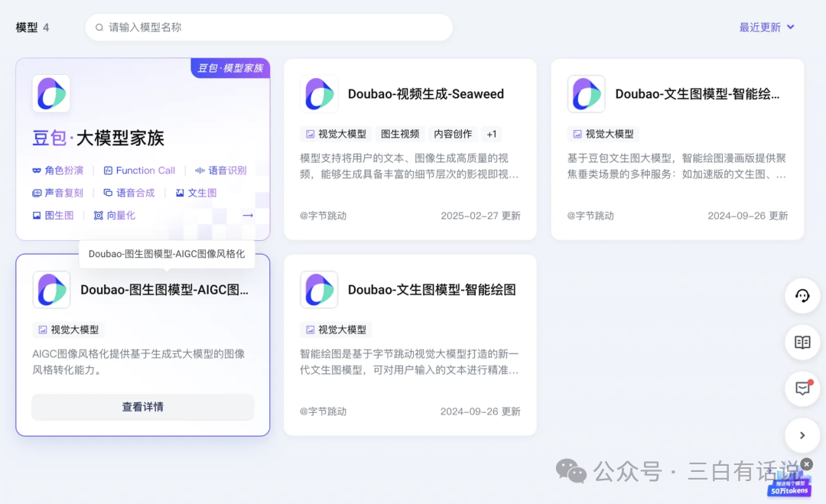Screen dimensions: 826x504
Task: Click the model name search field
Action: [268, 28]
